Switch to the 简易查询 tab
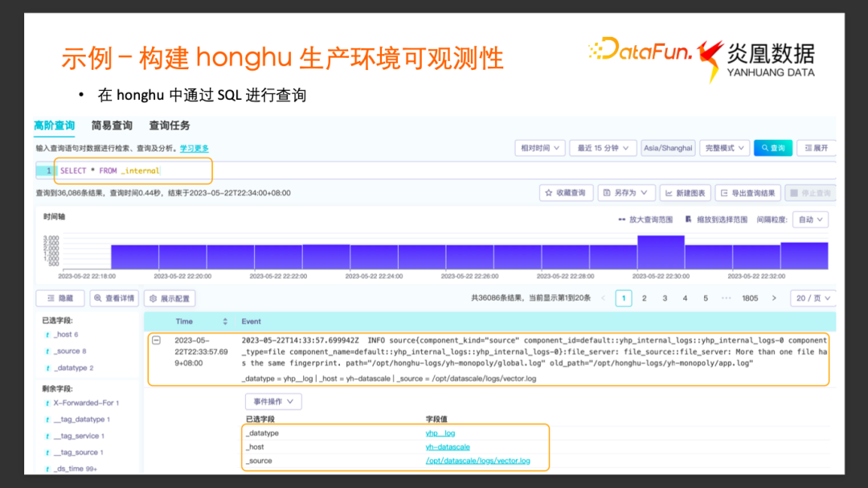 tap(112, 125)
